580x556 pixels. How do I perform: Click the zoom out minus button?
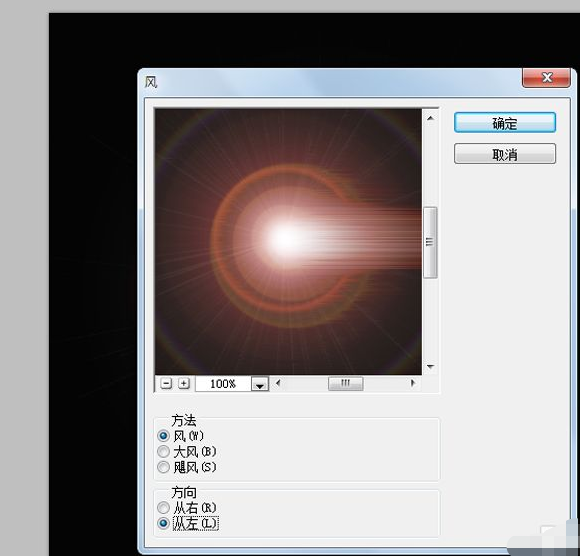(x=166, y=383)
